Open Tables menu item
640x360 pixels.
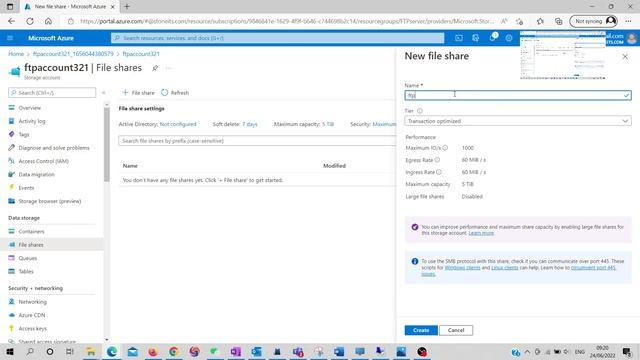tap(26, 271)
